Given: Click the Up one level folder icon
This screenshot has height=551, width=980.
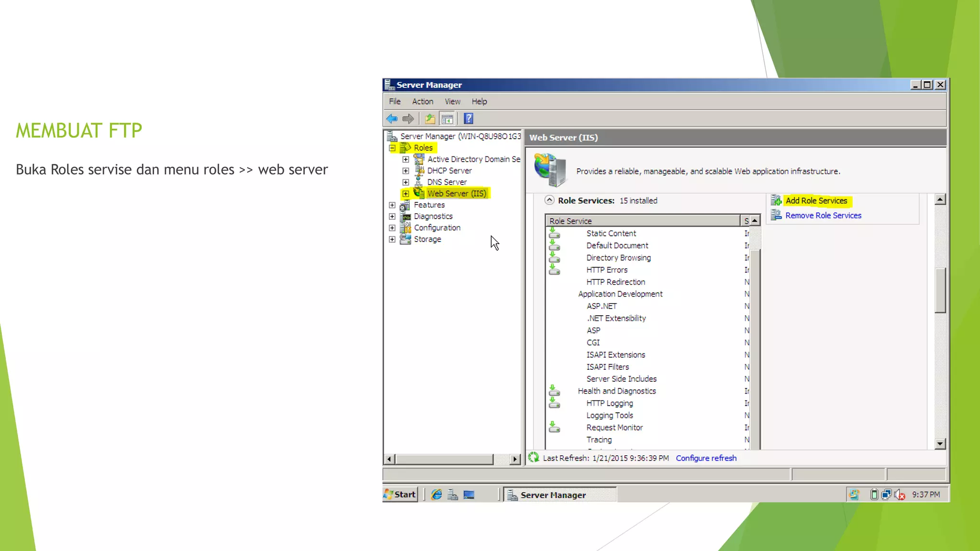Looking at the screenshot, I should tap(430, 119).
